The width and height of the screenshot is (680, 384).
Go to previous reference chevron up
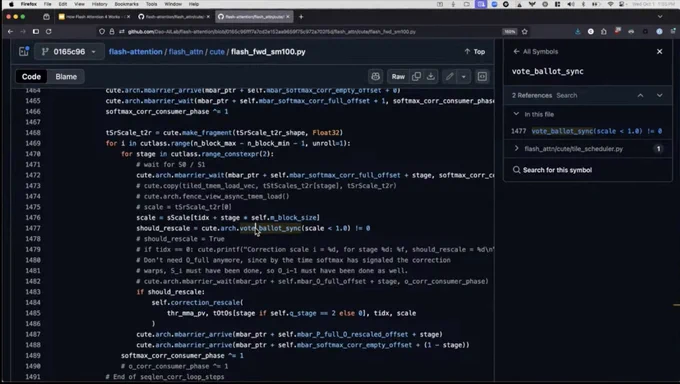pos(641,95)
